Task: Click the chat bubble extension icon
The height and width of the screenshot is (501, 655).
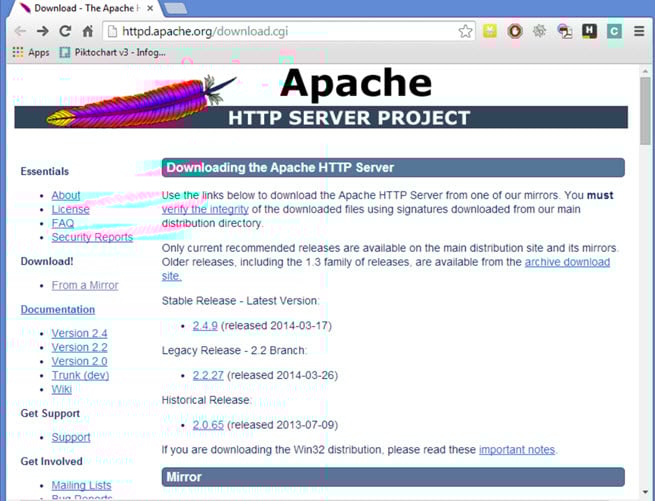Action: point(564,31)
